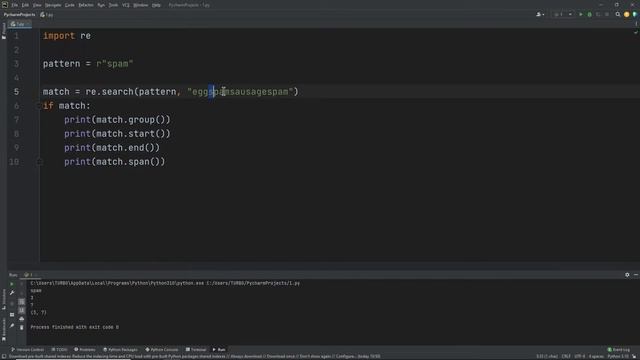Screen dimensions: 640x360
Task: Change the UTF-8 file encoding in status bar
Action: click(x=580, y=357)
